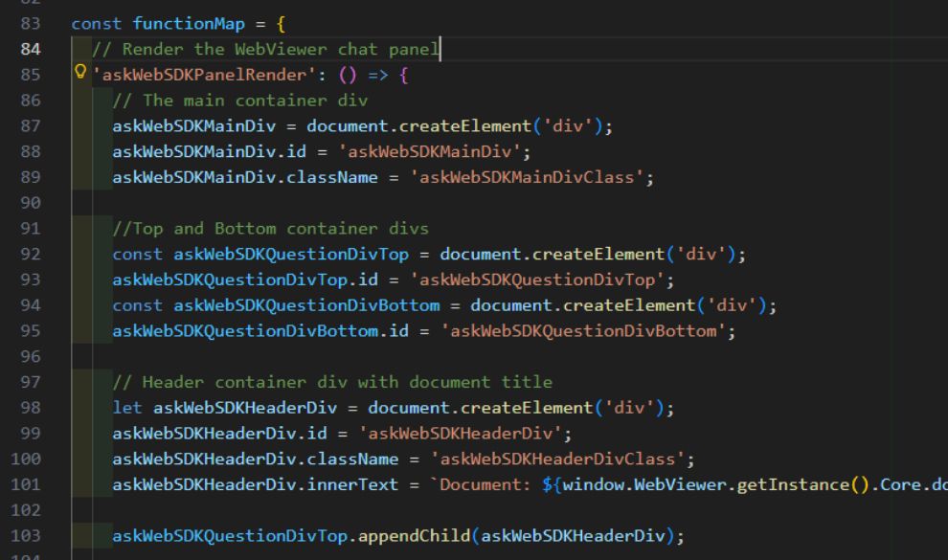Click 'askWebSDKQuestionDivTop' string literal on line 93

537,280
